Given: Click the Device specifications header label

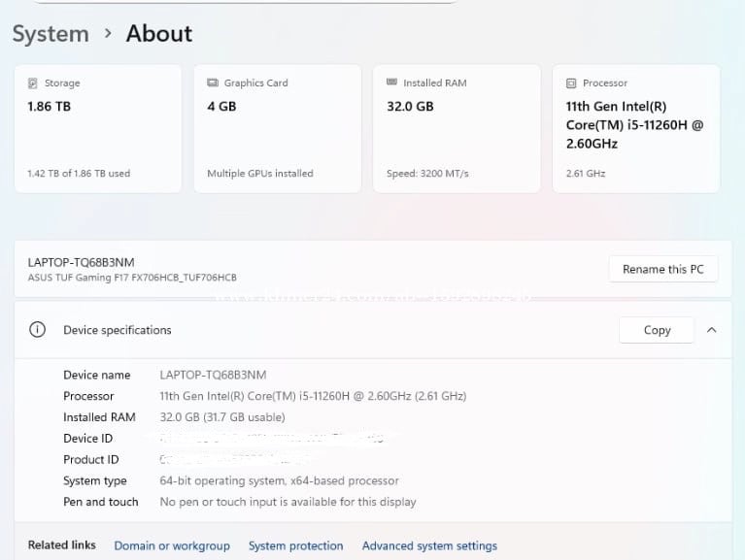Looking at the screenshot, I should coord(118,330).
